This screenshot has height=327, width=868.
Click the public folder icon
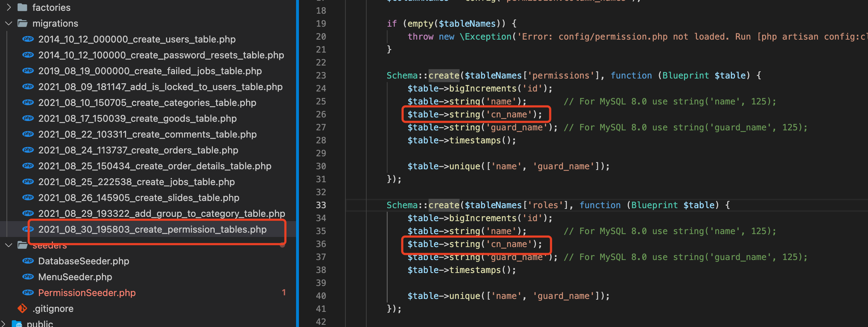point(17,324)
